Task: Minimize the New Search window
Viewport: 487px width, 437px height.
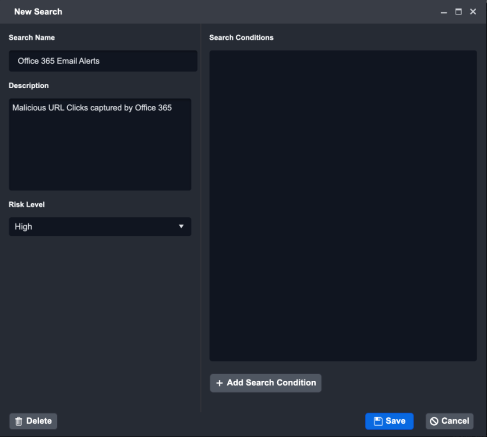Action: (x=444, y=12)
